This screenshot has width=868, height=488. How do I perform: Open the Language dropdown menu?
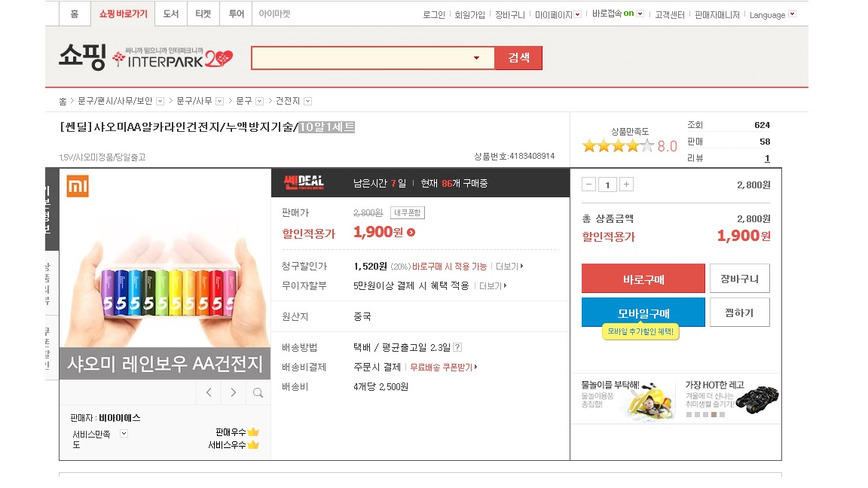pyautogui.click(x=791, y=14)
